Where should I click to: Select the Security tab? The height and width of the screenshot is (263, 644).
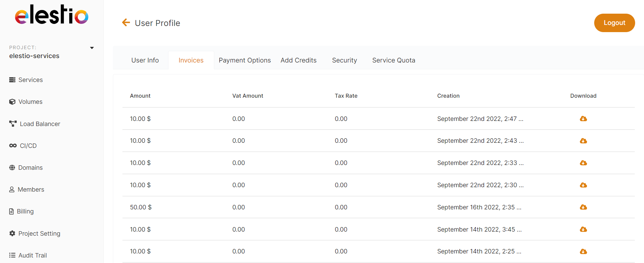click(x=344, y=60)
